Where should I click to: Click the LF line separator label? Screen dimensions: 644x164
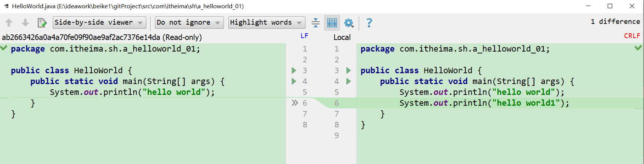click(x=304, y=36)
